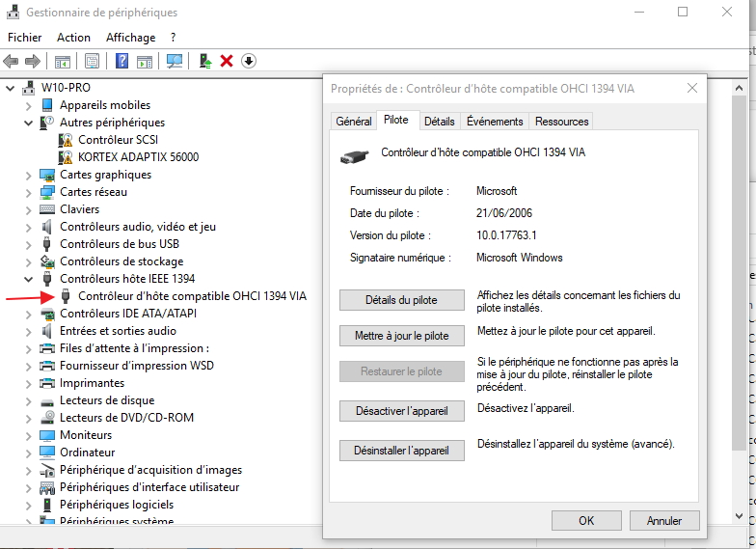The width and height of the screenshot is (756, 549).
Task: Open the ? help menu
Action: (x=174, y=38)
